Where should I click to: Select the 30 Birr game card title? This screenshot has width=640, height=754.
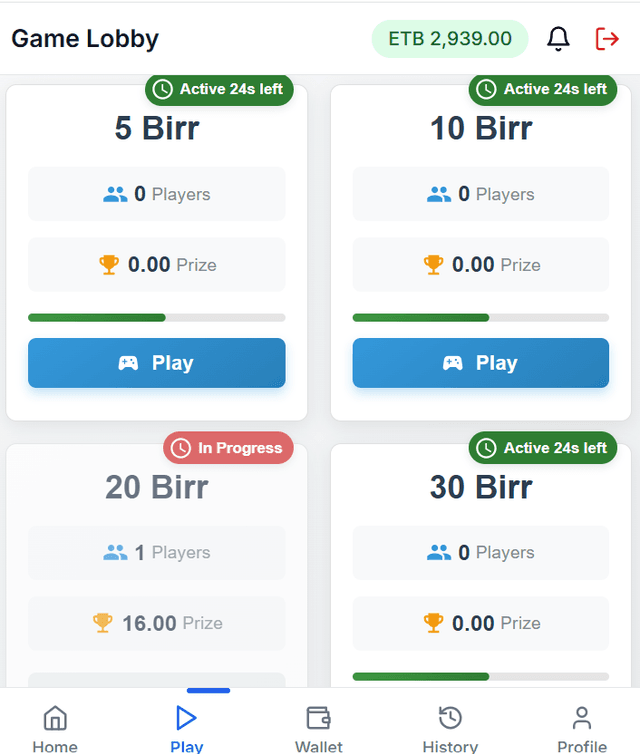[x=481, y=487]
